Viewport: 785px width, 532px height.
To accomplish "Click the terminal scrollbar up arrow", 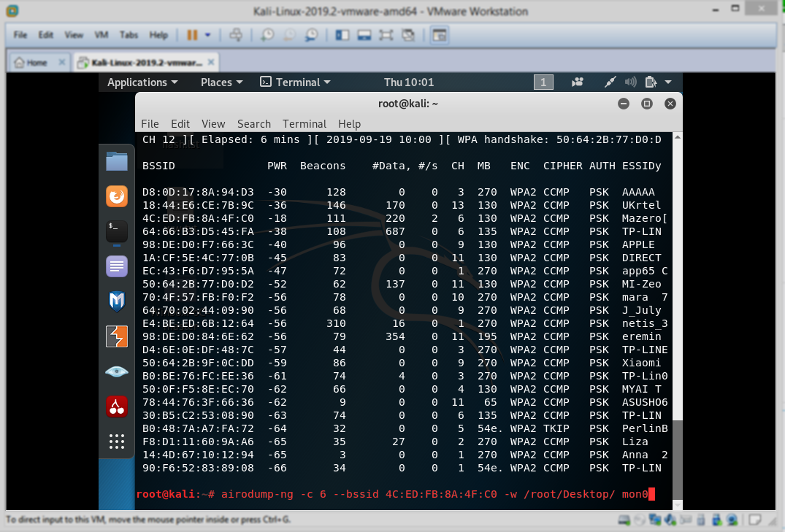I will coord(678,136).
